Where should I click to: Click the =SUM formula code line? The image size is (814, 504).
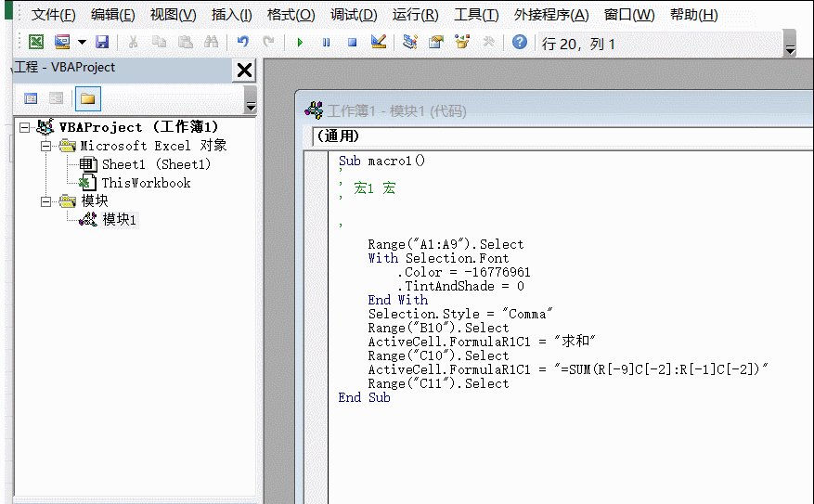568,369
